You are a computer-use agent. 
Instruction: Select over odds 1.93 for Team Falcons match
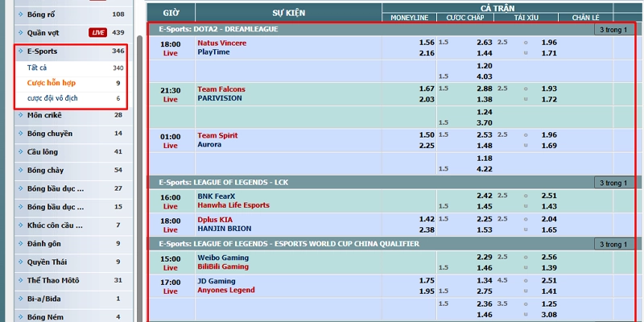point(549,89)
